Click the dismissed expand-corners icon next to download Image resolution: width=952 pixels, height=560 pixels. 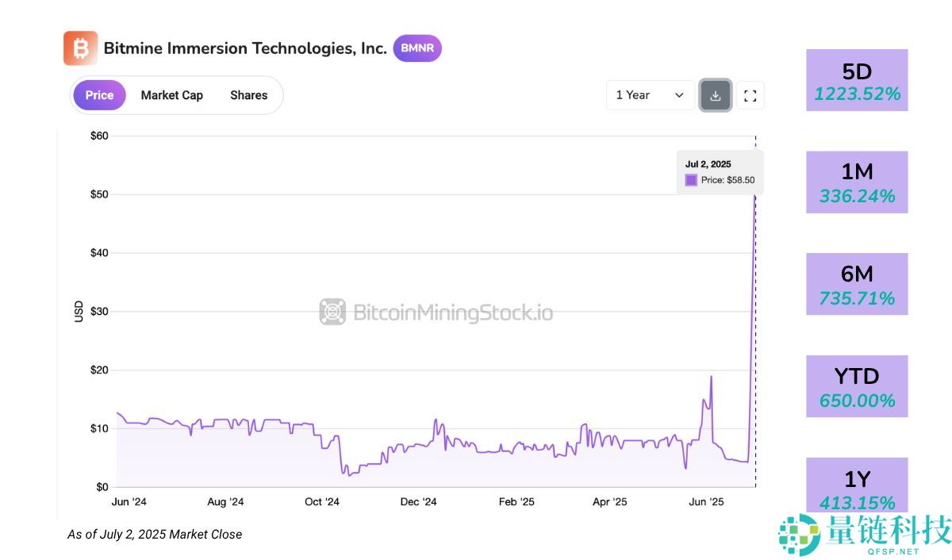[750, 95]
